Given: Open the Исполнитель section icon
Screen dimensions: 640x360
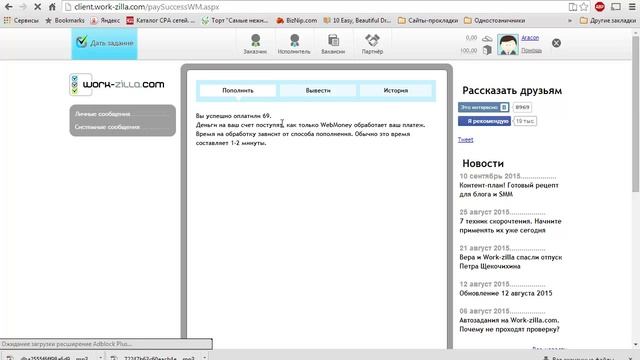Looking at the screenshot, I should coord(294,44).
